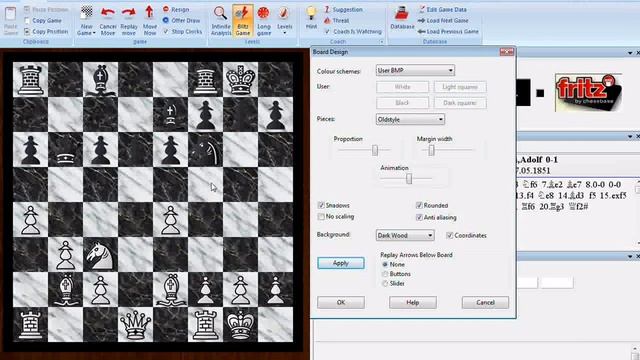
Task: Open the Colour schemes dropdown
Action: (x=415, y=71)
